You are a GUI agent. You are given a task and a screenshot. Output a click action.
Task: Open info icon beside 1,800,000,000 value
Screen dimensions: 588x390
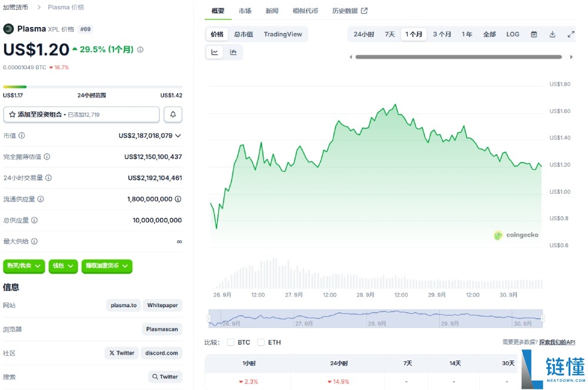[x=178, y=199]
